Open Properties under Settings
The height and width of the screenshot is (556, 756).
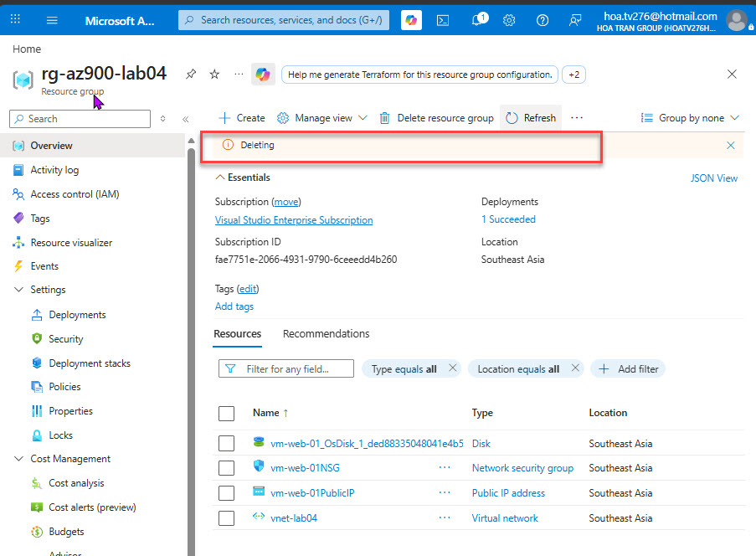(x=70, y=411)
